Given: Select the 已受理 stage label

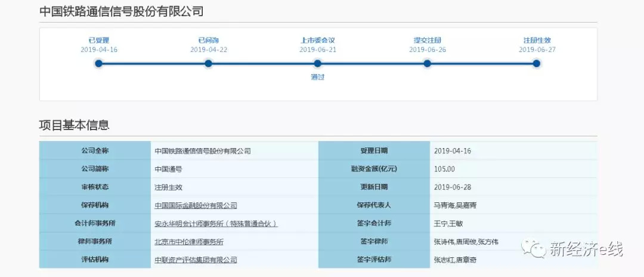Looking at the screenshot, I should (x=99, y=40).
